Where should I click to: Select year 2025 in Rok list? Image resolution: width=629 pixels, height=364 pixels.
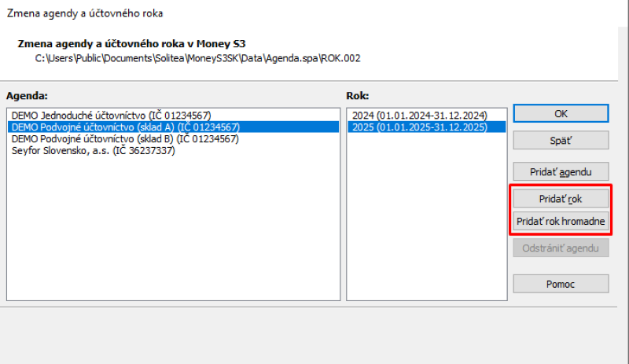[x=420, y=127]
